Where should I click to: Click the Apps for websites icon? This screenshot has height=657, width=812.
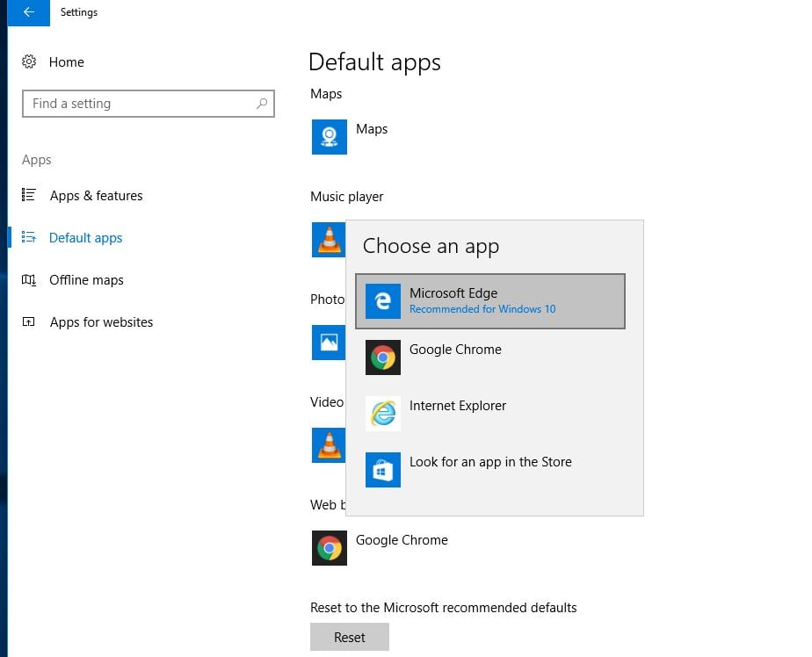pyautogui.click(x=28, y=322)
